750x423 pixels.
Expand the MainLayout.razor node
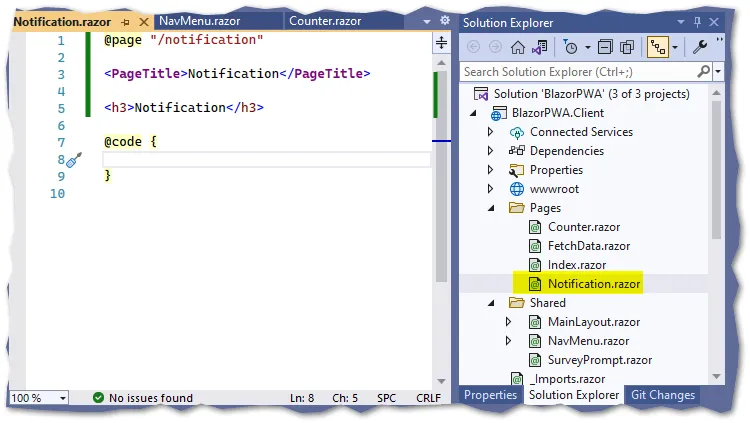tap(508, 322)
